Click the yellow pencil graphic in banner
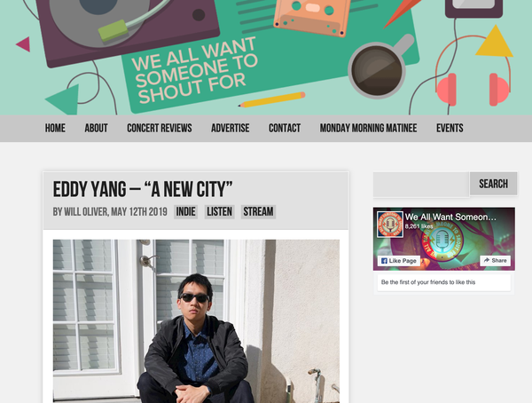 [x=271, y=99]
